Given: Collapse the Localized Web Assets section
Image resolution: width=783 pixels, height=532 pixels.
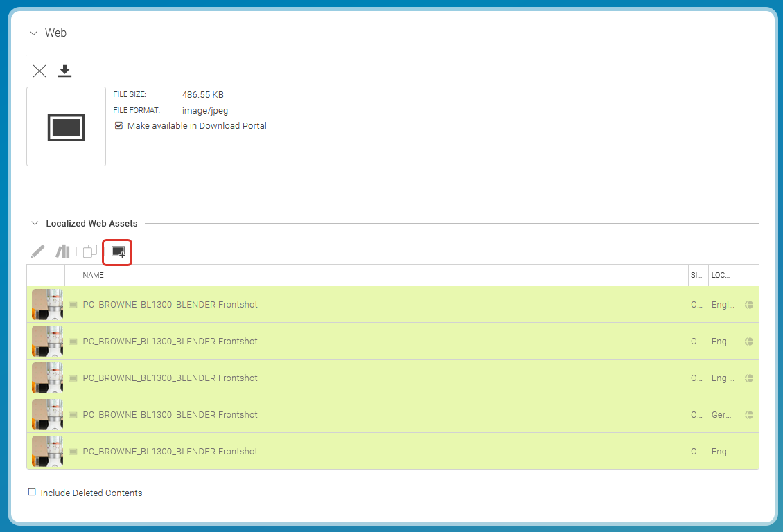Looking at the screenshot, I should pyautogui.click(x=34, y=224).
